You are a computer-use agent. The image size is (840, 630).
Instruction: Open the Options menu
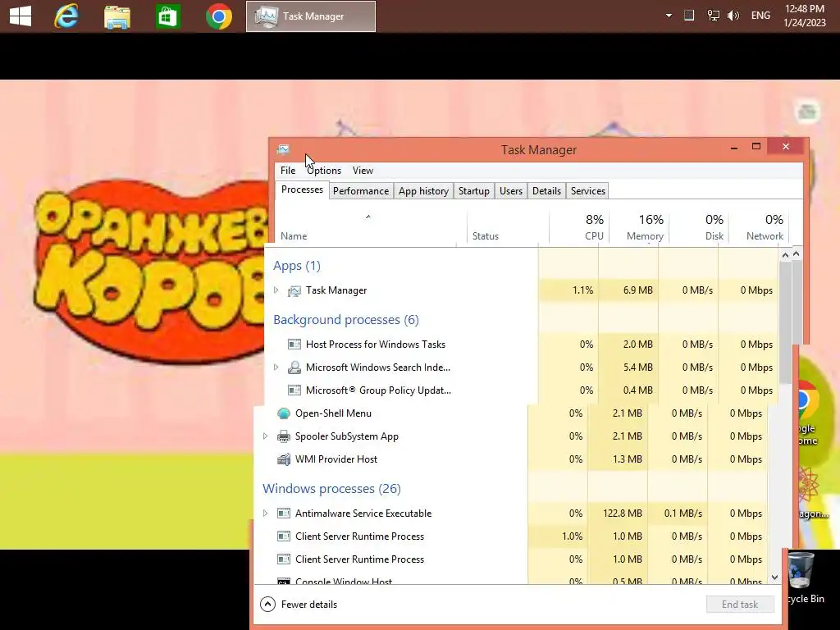coord(324,171)
